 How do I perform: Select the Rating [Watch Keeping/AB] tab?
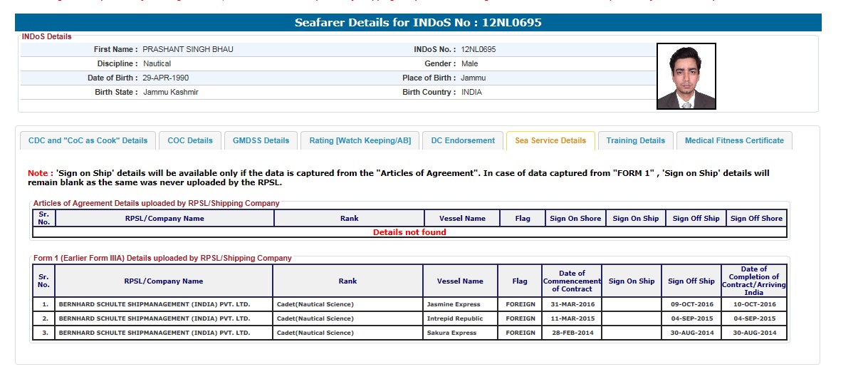click(360, 140)
